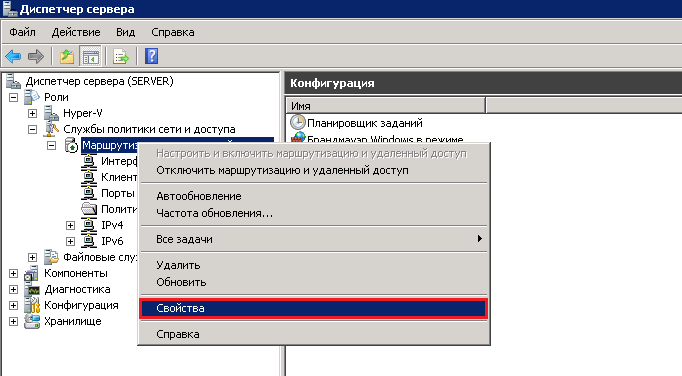Expand the Компоненты tree node
The height and width of the screenshot is (376, 682).
[13, 273]
